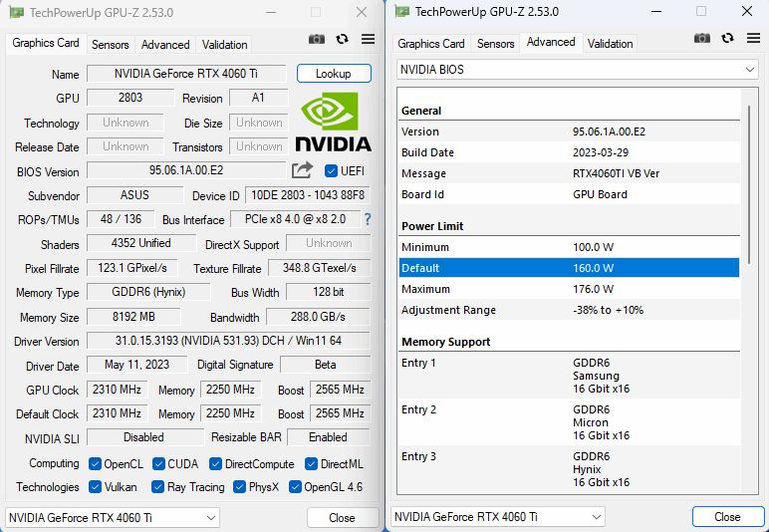
Task: Toggle the Vulkan checkbox
Action: [x=96, y=486]
